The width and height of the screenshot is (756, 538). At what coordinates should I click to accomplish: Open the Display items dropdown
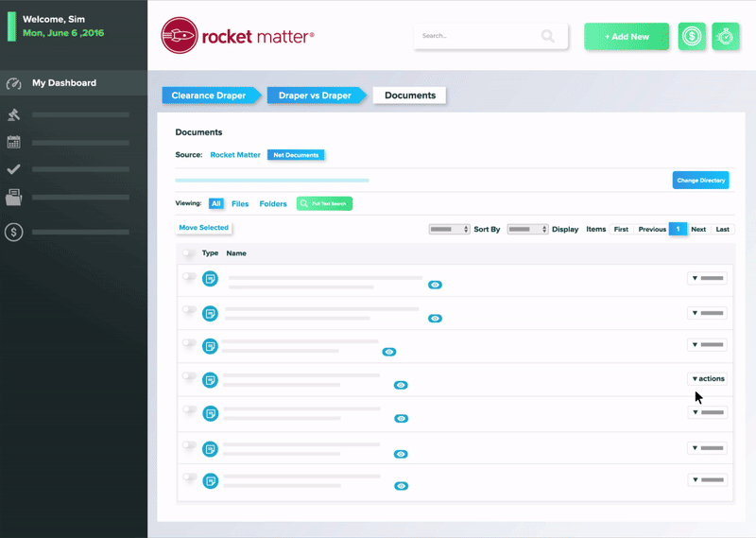coord(527,230)
